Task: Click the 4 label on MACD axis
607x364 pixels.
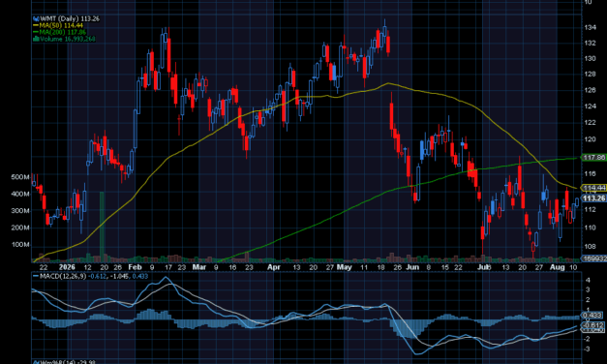Action: coord(588,280)
